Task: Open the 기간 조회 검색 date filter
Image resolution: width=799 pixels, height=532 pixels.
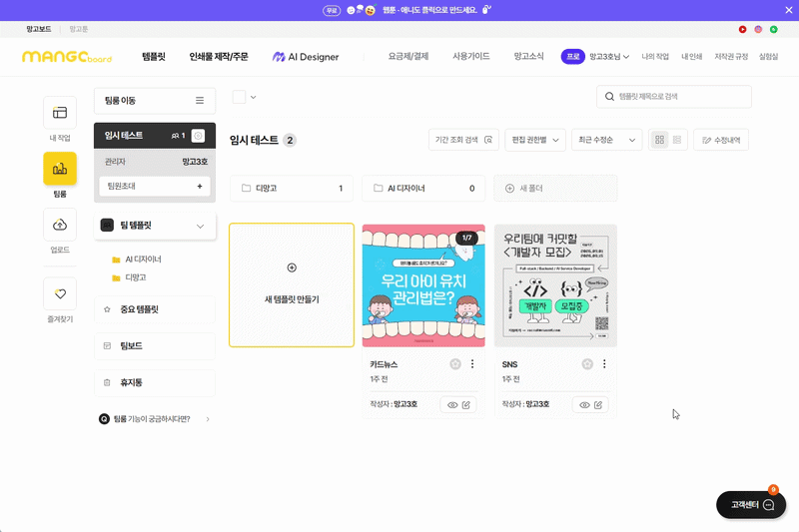Action: tap(463, 140)
